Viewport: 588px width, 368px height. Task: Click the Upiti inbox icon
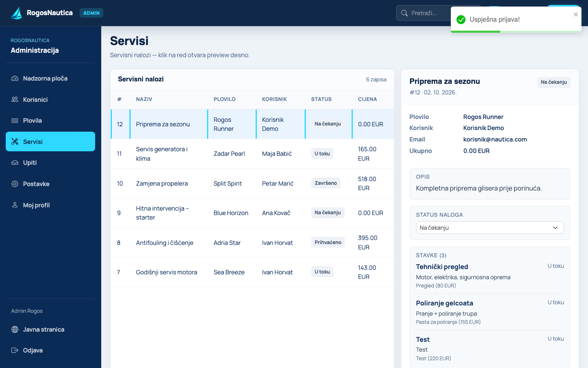coord(15,163)
